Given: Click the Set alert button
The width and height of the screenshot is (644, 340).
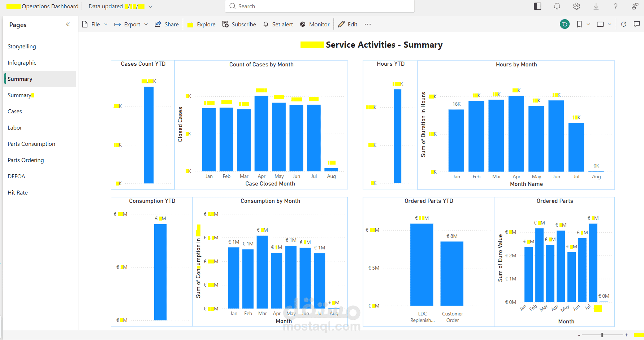Looking at the screenshot, I should click(x=278, y=24).
